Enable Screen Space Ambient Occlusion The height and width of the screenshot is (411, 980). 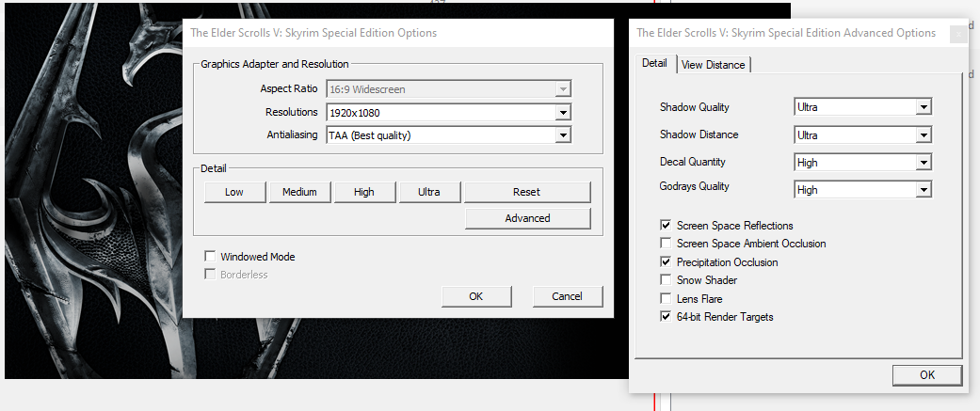pyautogui.click(x=666, y=244)
